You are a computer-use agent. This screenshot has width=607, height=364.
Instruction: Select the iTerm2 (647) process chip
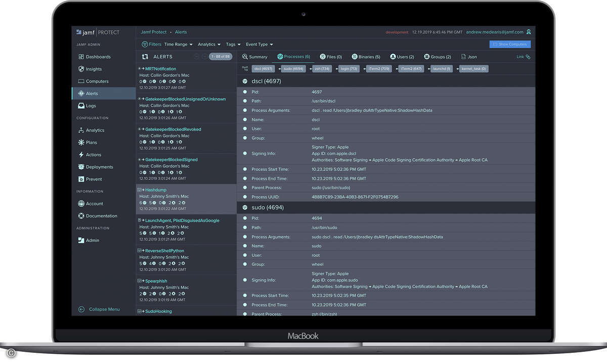coord(411,69)
